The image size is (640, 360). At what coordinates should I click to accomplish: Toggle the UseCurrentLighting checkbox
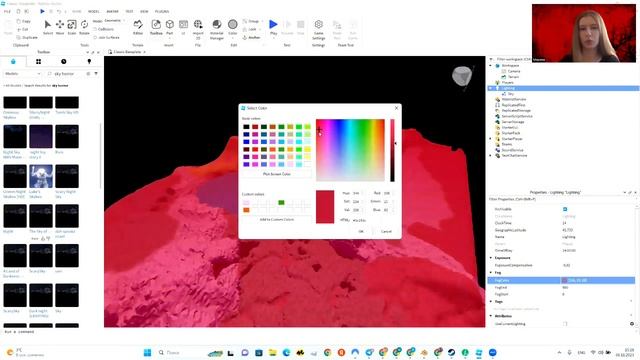[565, 324]
